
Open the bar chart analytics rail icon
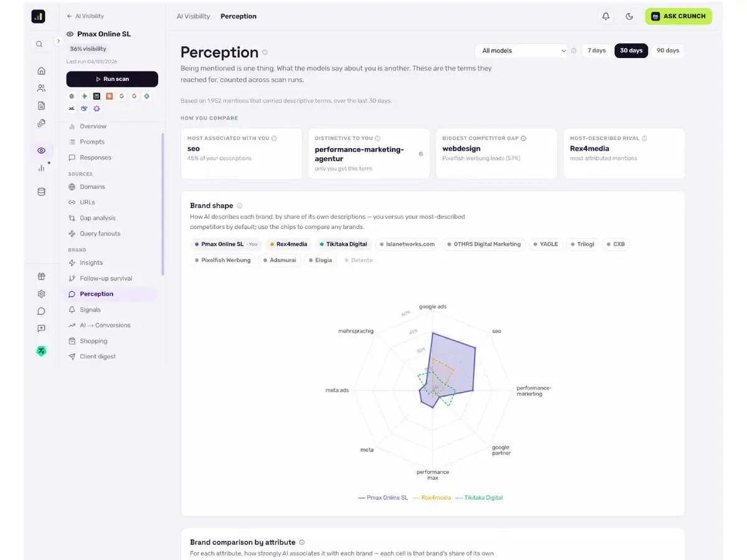click(x=41, y=168)
